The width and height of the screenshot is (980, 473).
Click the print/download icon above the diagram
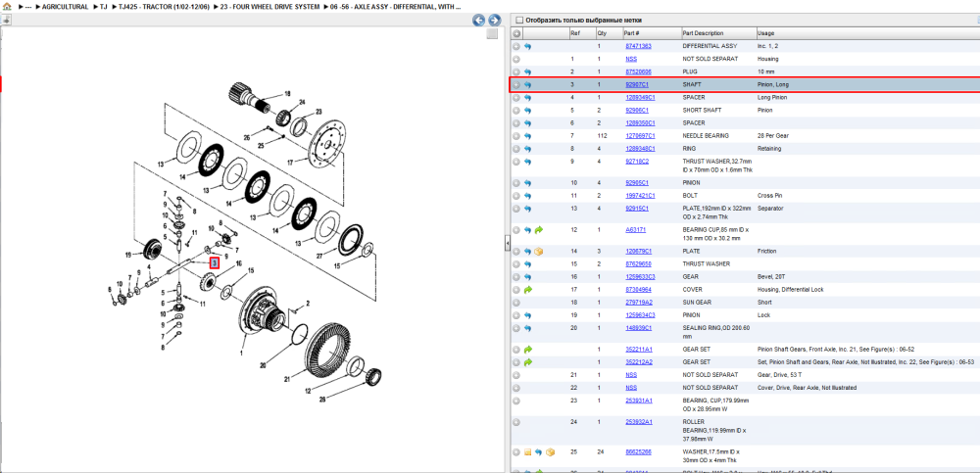[6, 20]
